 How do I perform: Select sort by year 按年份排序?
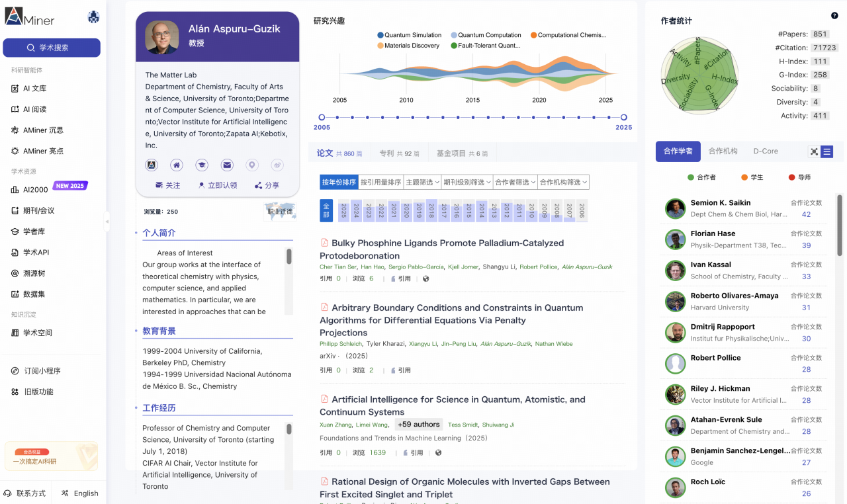coord(339,182)
